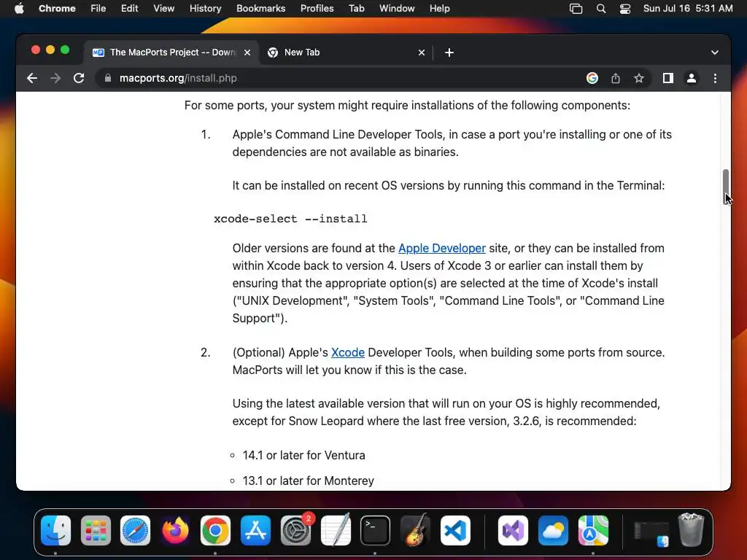Open the File menu
Image resolution: width=747 pixels, height=560 pixels.
pos(98,9)
